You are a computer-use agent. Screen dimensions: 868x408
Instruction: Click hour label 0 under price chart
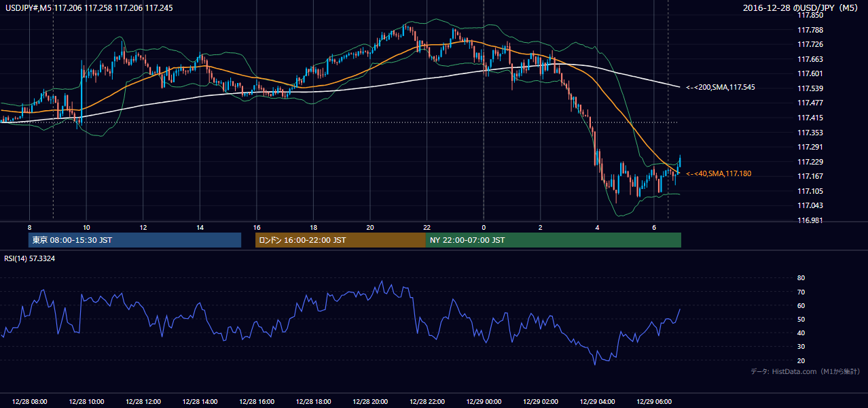(484, 227)
